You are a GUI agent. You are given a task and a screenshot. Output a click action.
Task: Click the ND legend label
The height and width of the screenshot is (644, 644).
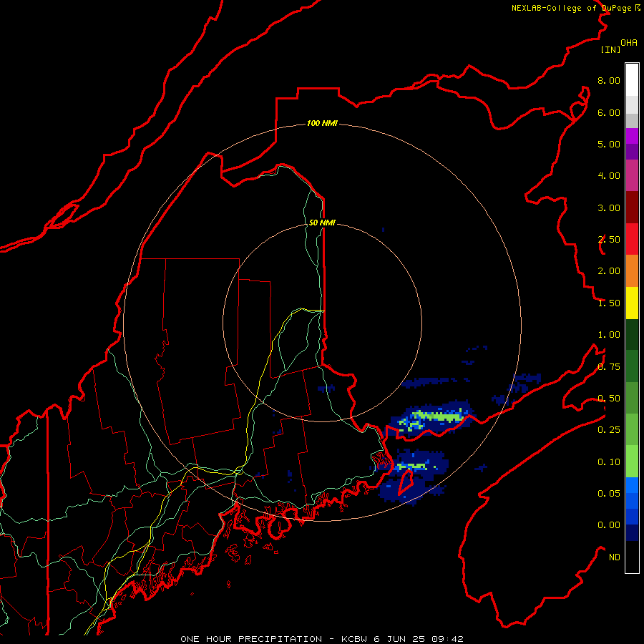point(615,557)
